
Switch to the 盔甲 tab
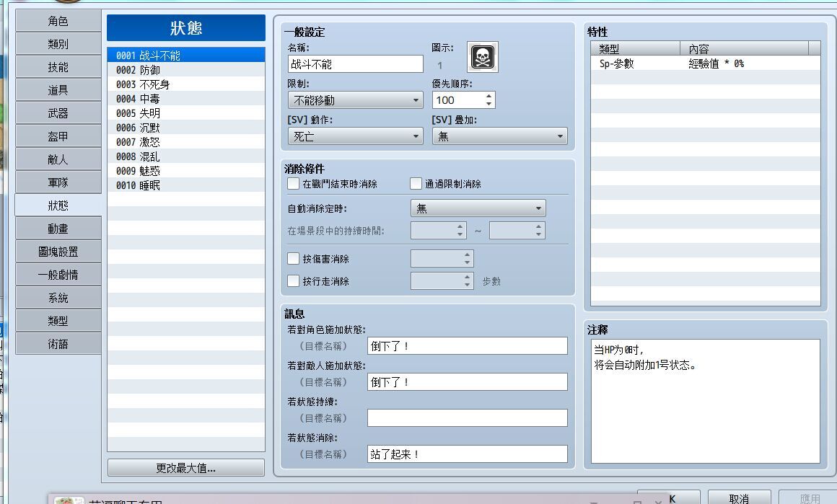click(58, 136)
